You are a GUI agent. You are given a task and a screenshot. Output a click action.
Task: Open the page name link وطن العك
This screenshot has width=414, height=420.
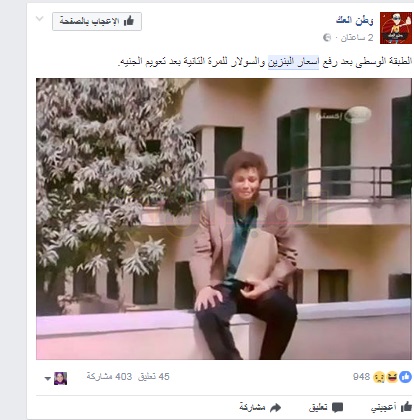(355, 20)
